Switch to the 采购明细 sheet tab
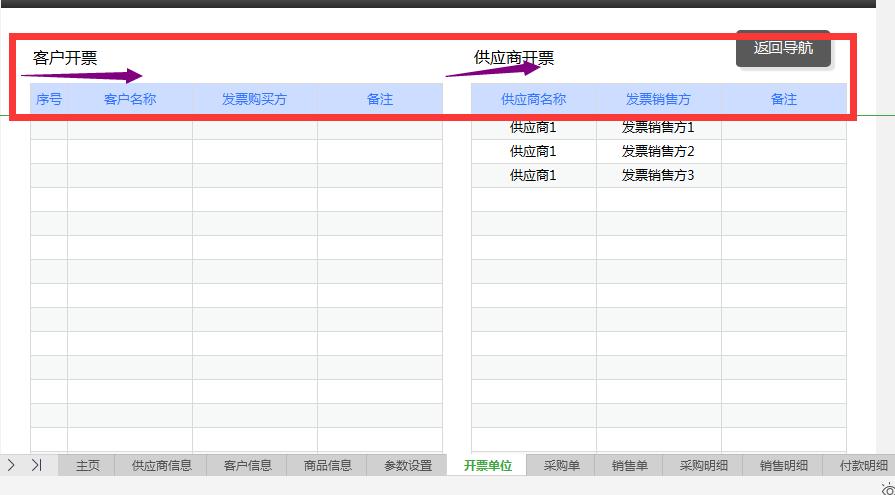The width and height of the screenshot is (895, 495). pos(703,466)
